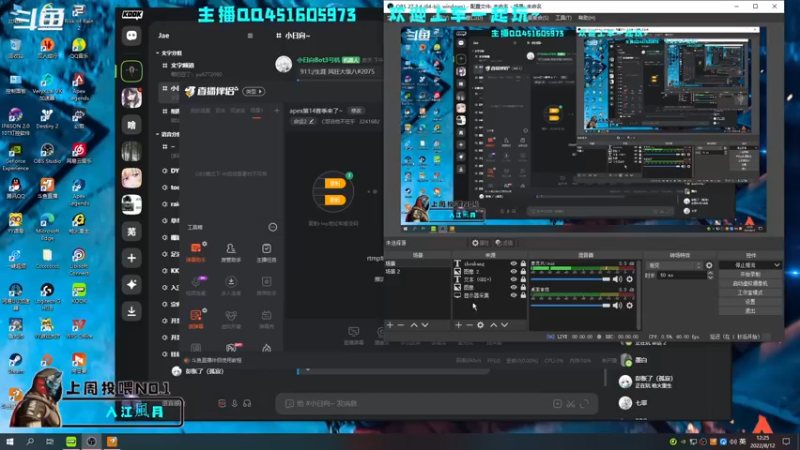Move selected OBS scene up
800x450 pixels.
(x=414, y=325)
